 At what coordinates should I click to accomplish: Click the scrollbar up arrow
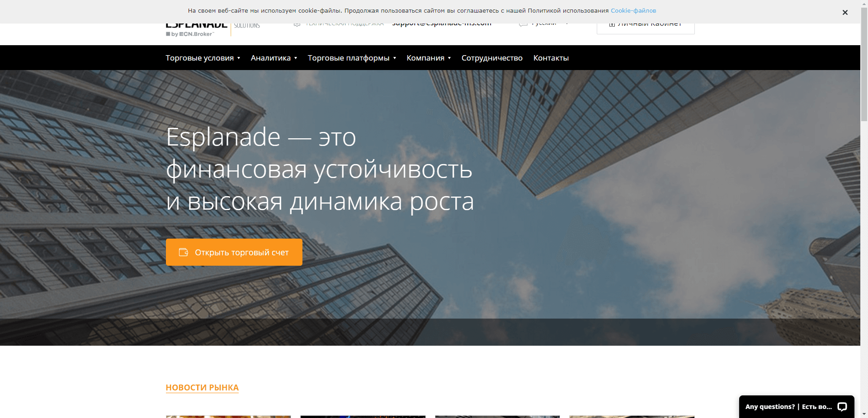[x=863, y=4]
